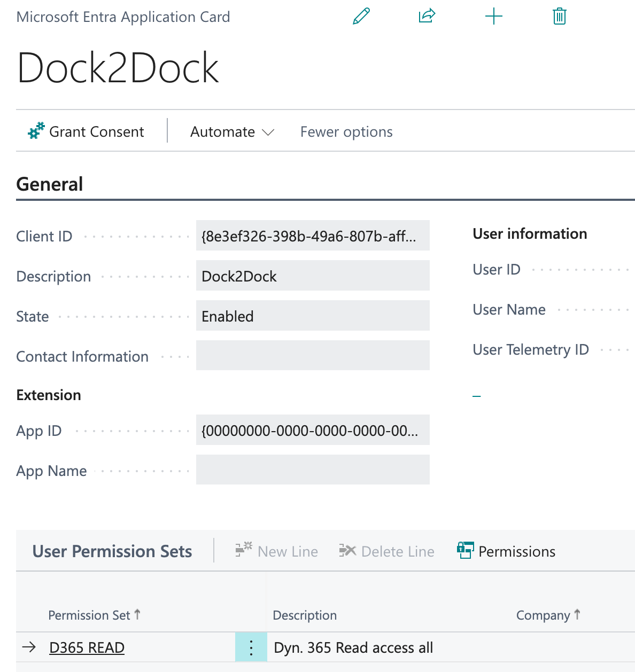Click the Automate chevron arrow
635x672 pixels.
268,132
